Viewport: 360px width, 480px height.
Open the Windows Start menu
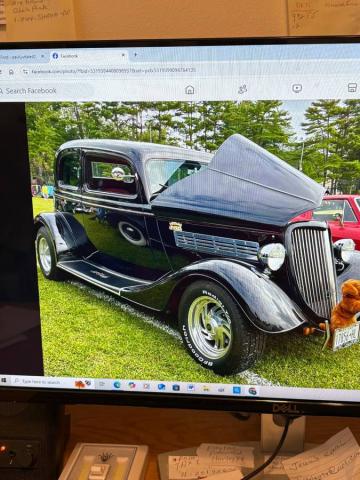(4, 380)
